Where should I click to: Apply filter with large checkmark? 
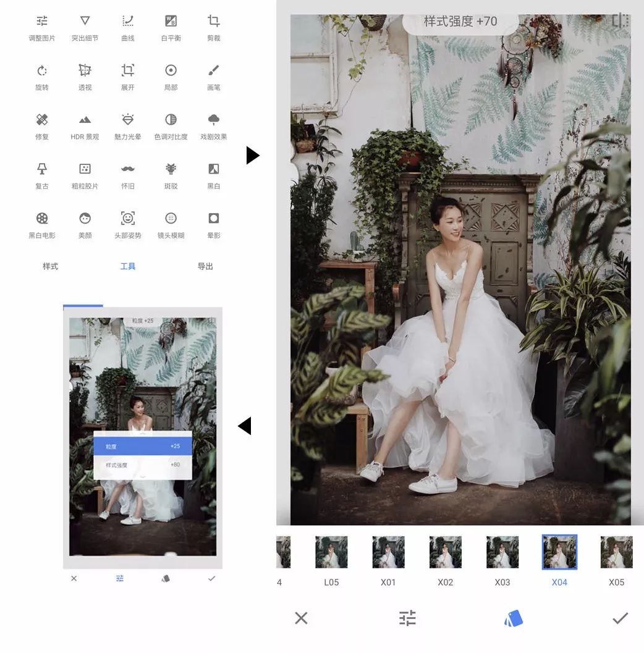click(x=621, y=618)
